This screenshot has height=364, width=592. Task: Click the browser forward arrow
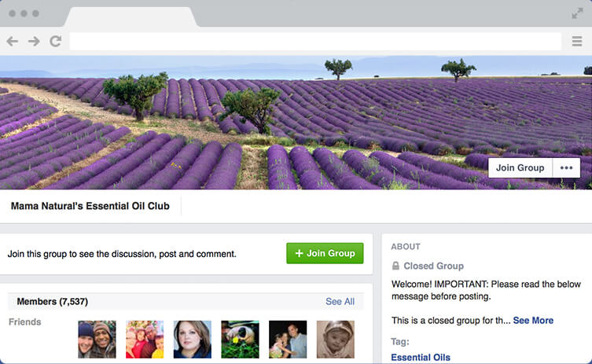pyautogui.click(x=34, y=41)
